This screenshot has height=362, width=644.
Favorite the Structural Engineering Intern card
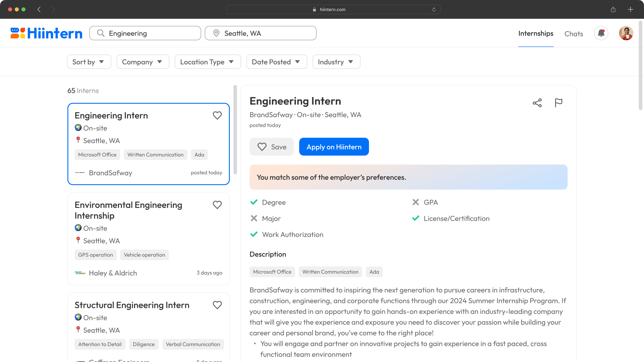click(217, 305)
